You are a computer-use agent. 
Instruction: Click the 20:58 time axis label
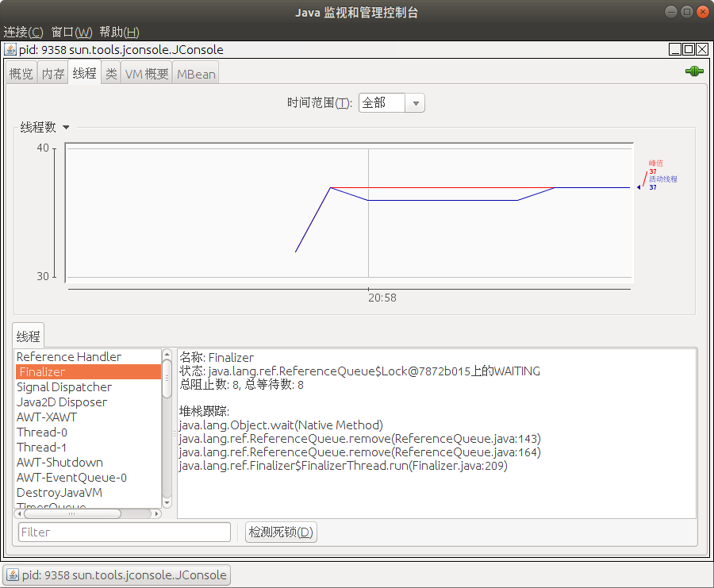point(382,298)
